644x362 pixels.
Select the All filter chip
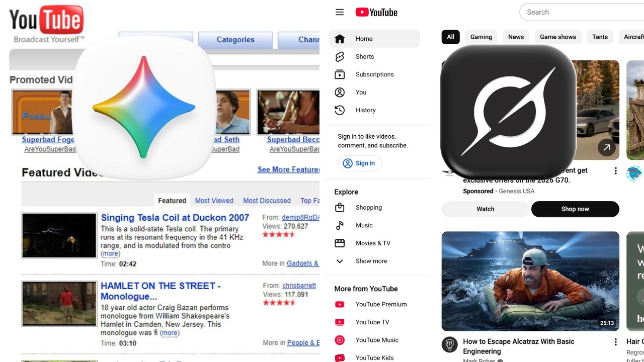(450, 37)
